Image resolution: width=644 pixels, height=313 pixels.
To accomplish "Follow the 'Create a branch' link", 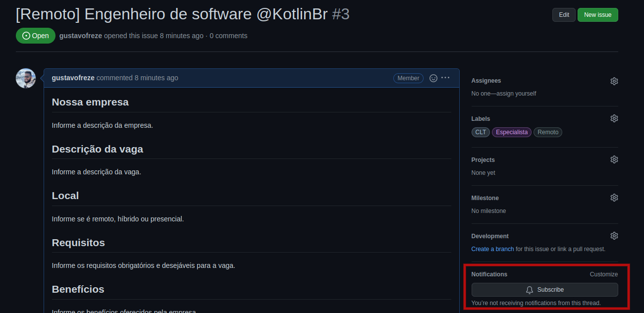I will coord(492,249).
